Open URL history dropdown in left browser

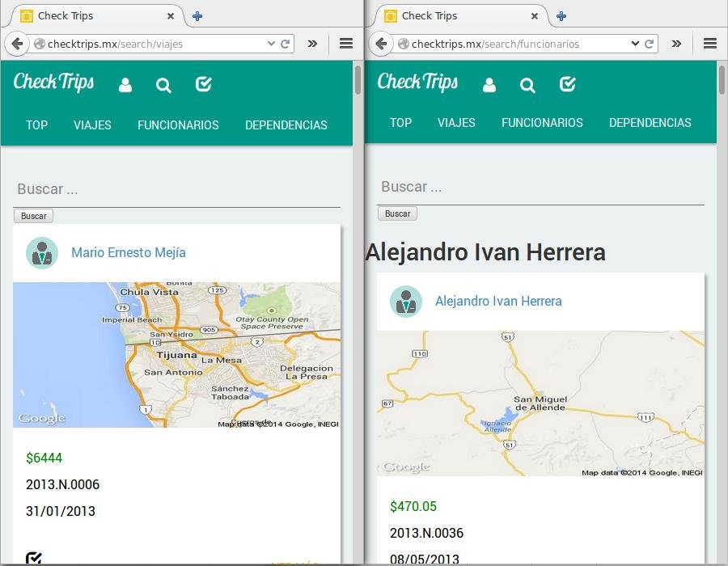(x=271, y=44)
